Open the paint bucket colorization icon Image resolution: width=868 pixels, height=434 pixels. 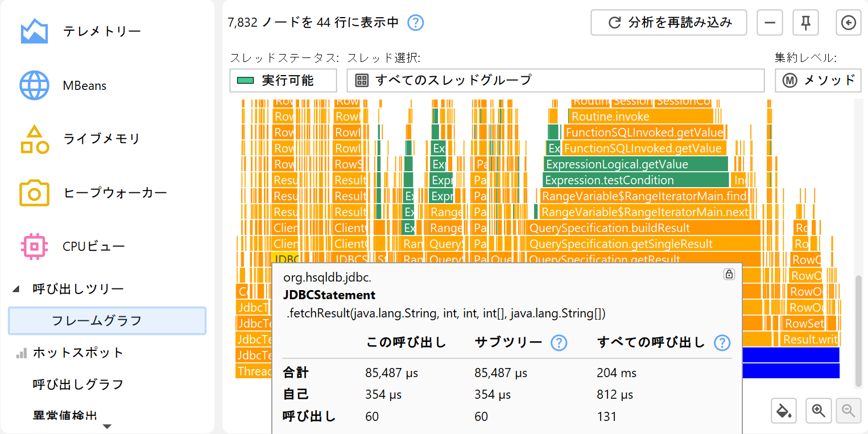[784, 410]
